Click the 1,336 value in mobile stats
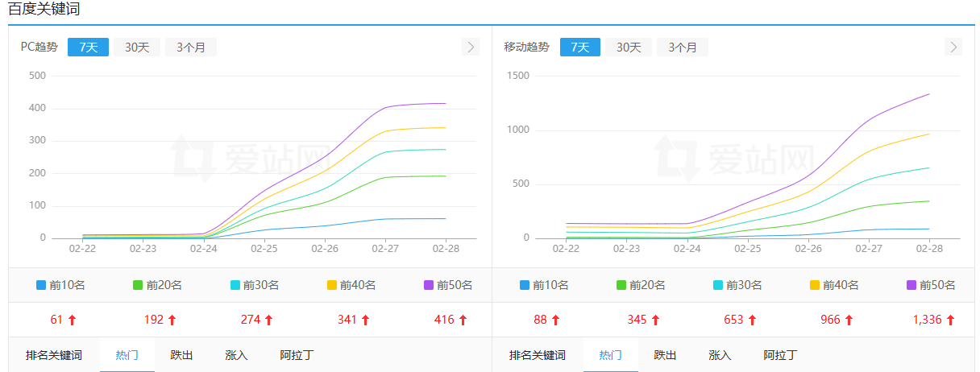Image resolution: width=980 pixels, height=372 pixels. 928,320
